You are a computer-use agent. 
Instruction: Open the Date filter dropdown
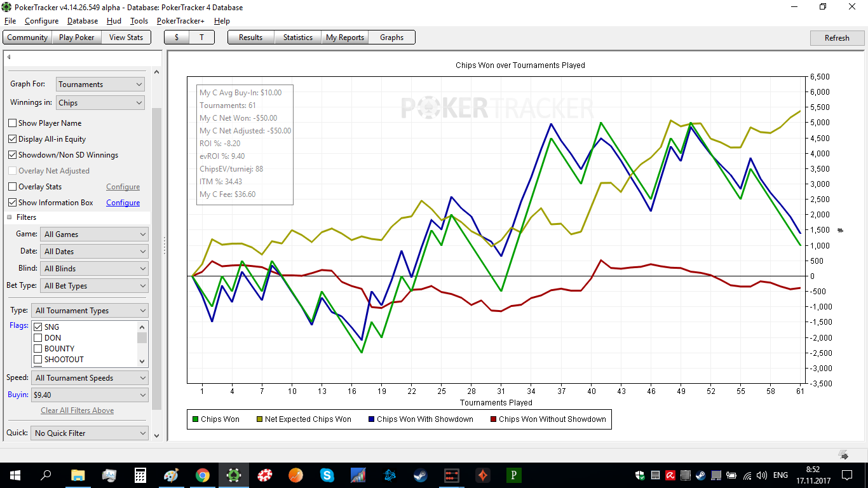[x=94, y=252]
